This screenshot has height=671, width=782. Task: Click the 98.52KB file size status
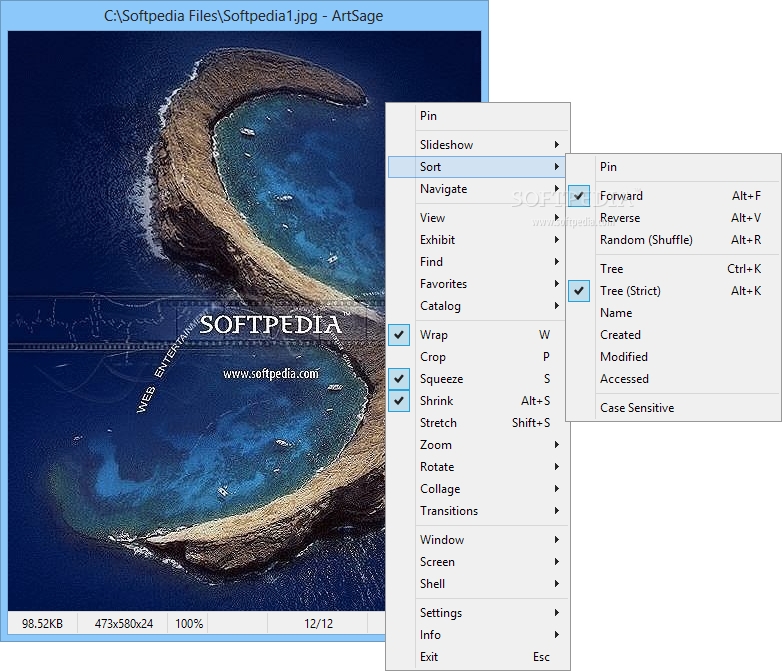pos(42,624)
